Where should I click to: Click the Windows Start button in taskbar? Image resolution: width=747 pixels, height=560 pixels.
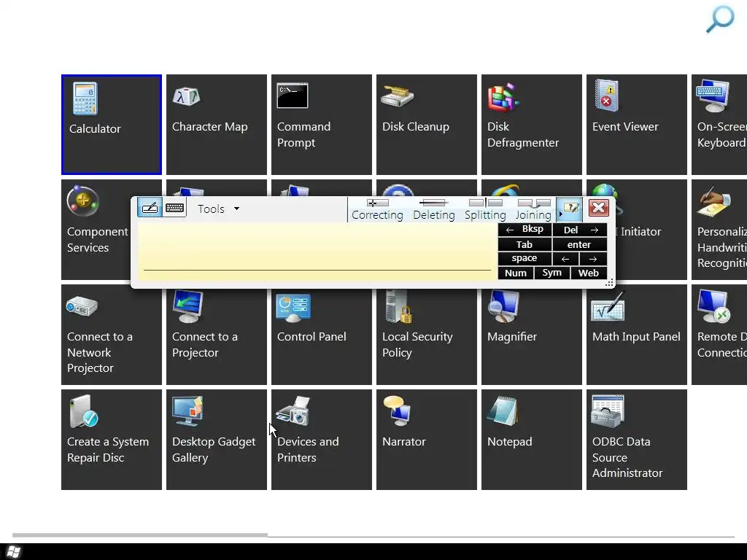click(x=13, y=552)
